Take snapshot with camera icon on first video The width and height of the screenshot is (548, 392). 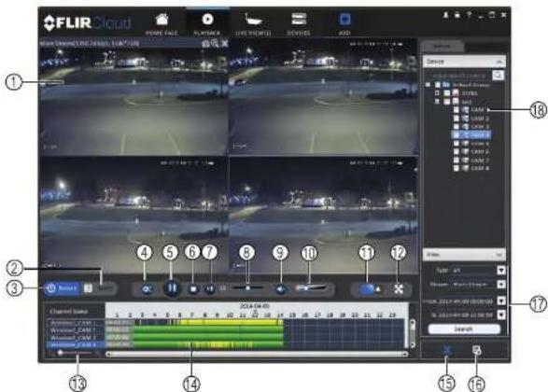click(206, 43)
